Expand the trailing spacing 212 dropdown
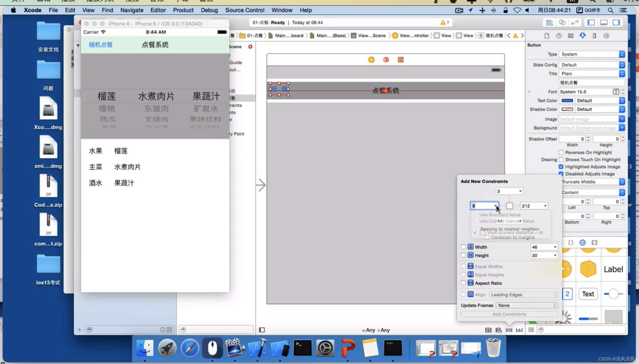The image size is (639, 364). (x=545, y=206)
